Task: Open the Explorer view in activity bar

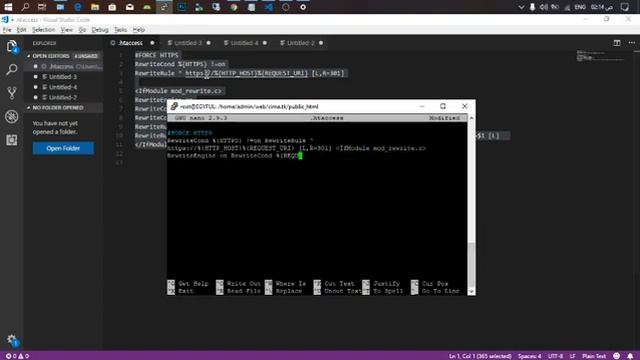Action: pos(12,47)
